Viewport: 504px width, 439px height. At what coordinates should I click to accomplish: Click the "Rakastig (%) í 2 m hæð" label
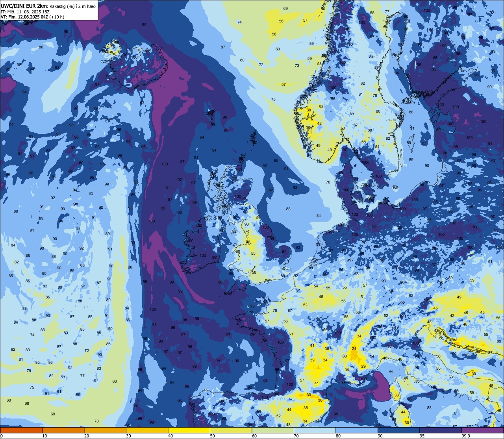(x=72, y=6)
